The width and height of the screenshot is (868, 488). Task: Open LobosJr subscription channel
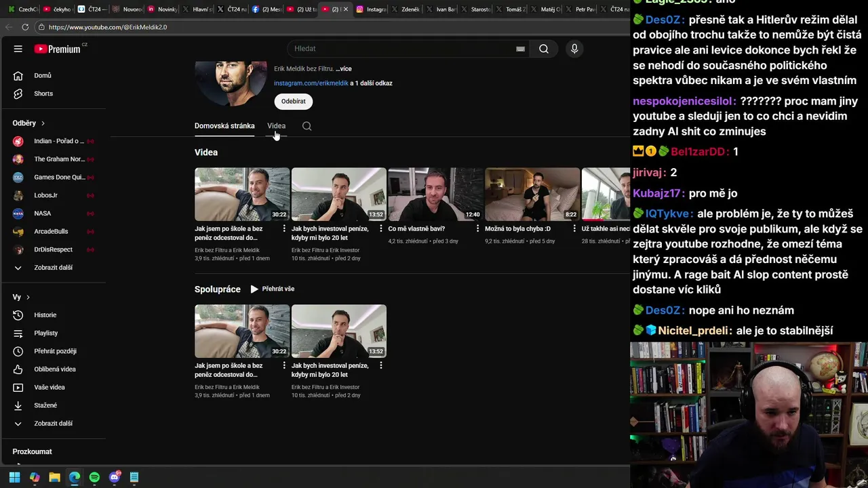point(55,195)
